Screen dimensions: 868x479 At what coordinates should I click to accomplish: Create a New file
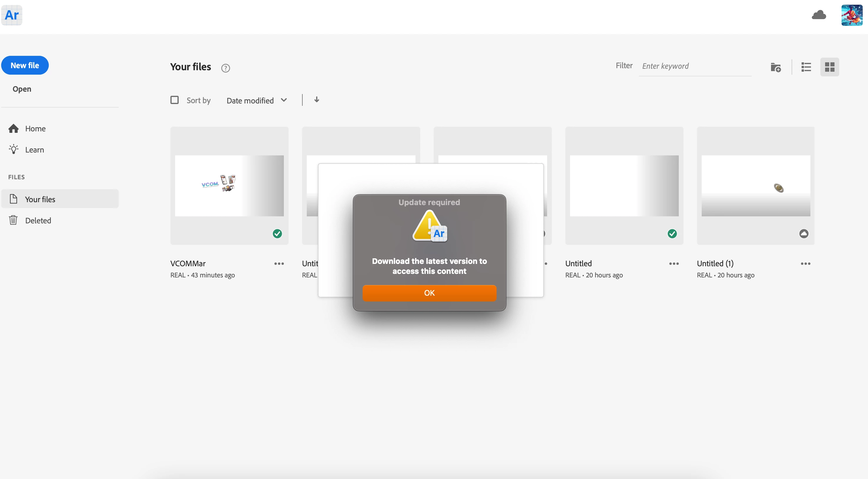(25, 66)
